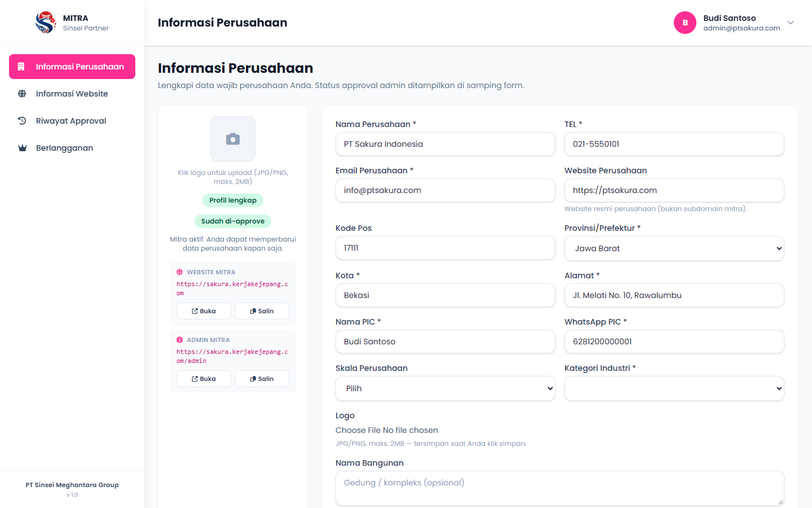Screen dimensions: 812x508
Task: Click the globe icon next to WEBSITE MITRA
Action: 180,272
